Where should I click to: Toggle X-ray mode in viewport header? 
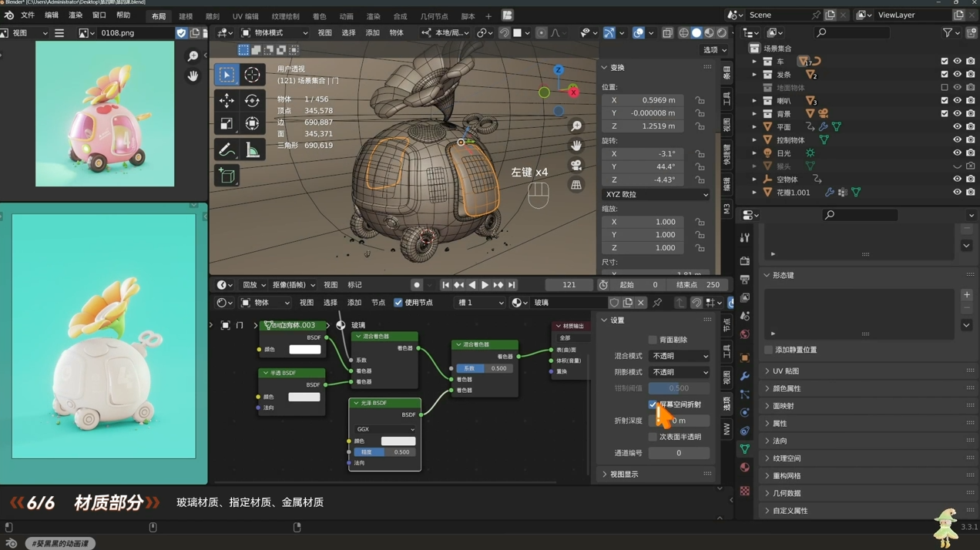(x=667, y=33)
